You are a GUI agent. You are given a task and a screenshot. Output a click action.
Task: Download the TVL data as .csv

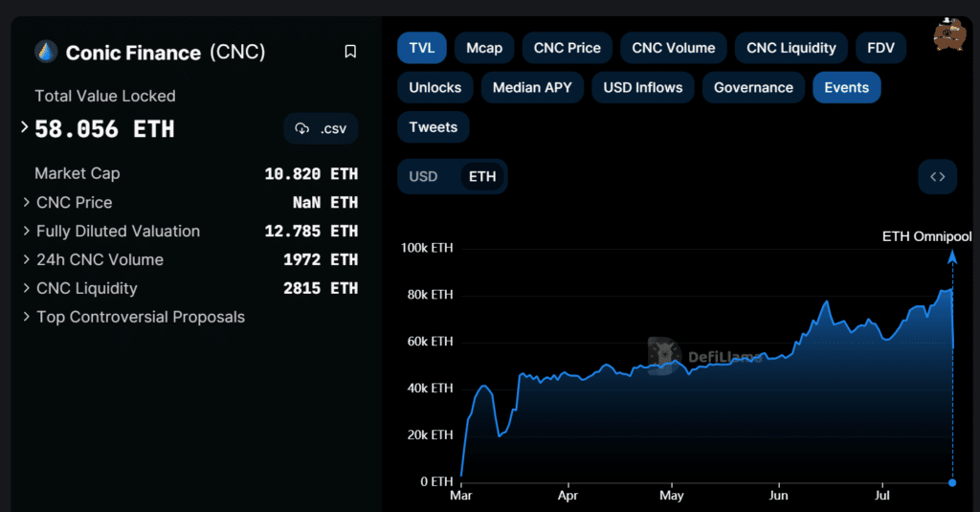321,129
